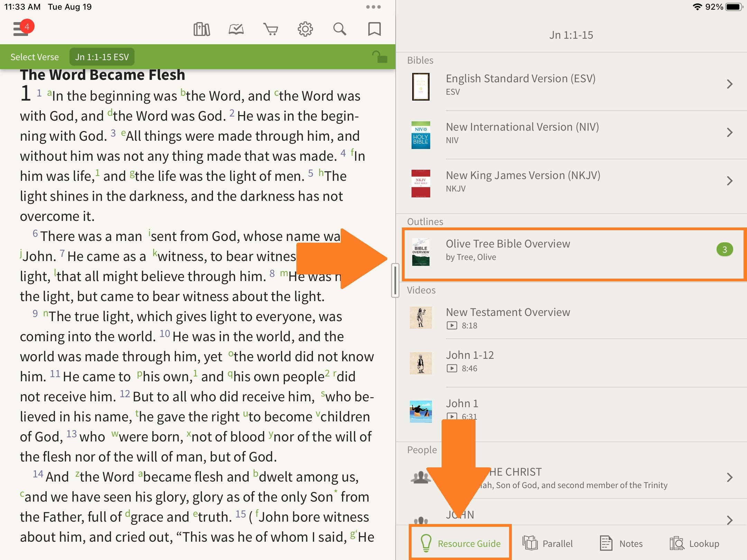This screenshot has height=560, width=747.
Task: Open settings gear icon
Action: pyautogui.click(x=305, y=29)
